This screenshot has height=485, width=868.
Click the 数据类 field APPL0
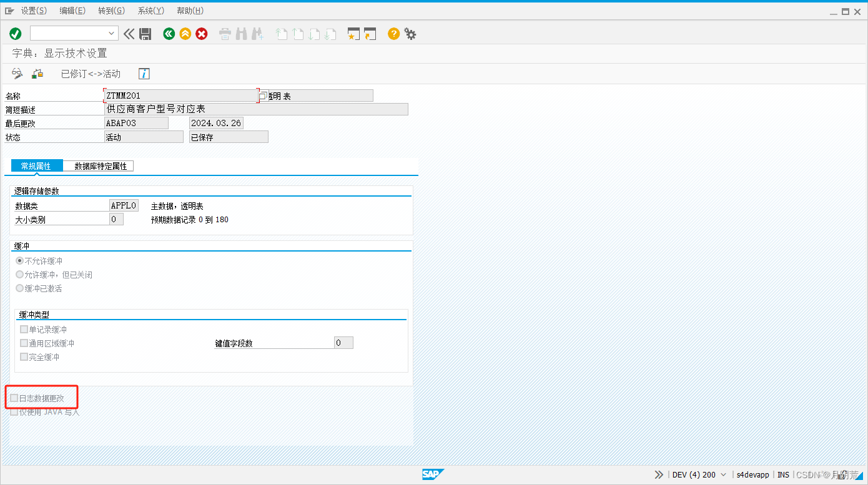pyautogui.click(x=124, y=205)
